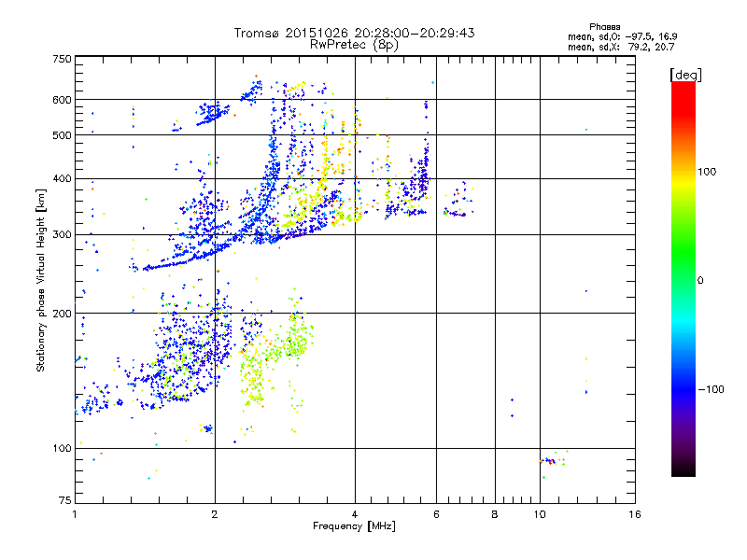Click the colorbar tick label "100" in degrees
The height and width of the screenshot is (560, 747).
[707, 172]
